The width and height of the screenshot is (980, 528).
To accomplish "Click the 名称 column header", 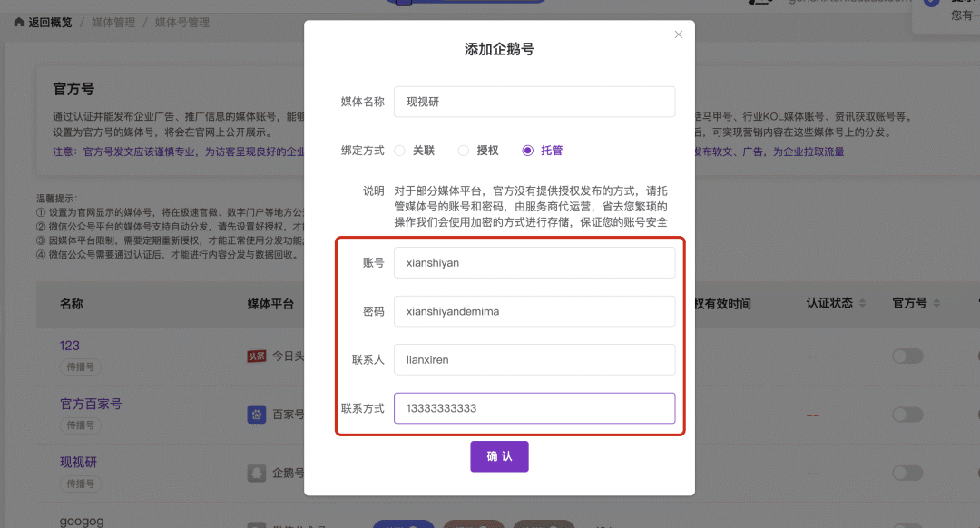I will (72, 304).
